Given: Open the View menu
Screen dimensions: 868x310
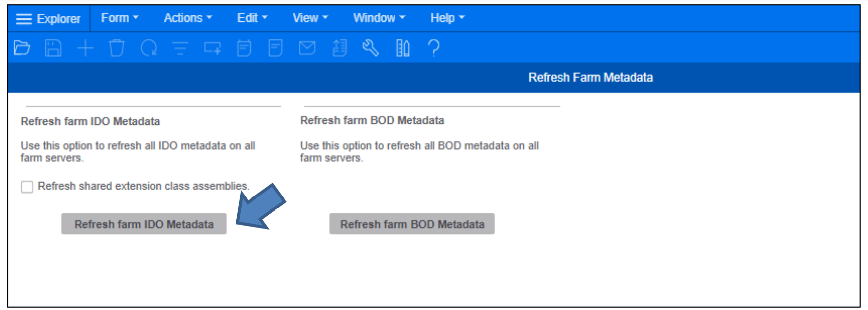Looking at the screenshot, I should 310,18.
